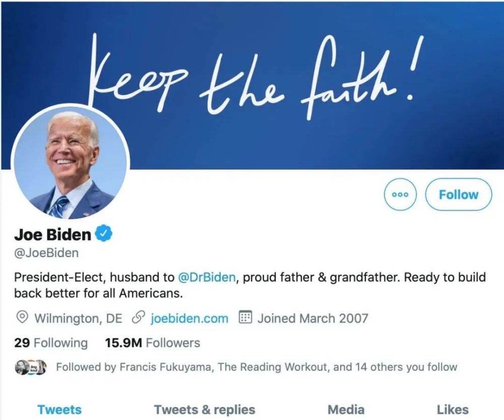This screenshot has height=420, width=504.
Task: Click the location pin icon
Action: [22, 318]
